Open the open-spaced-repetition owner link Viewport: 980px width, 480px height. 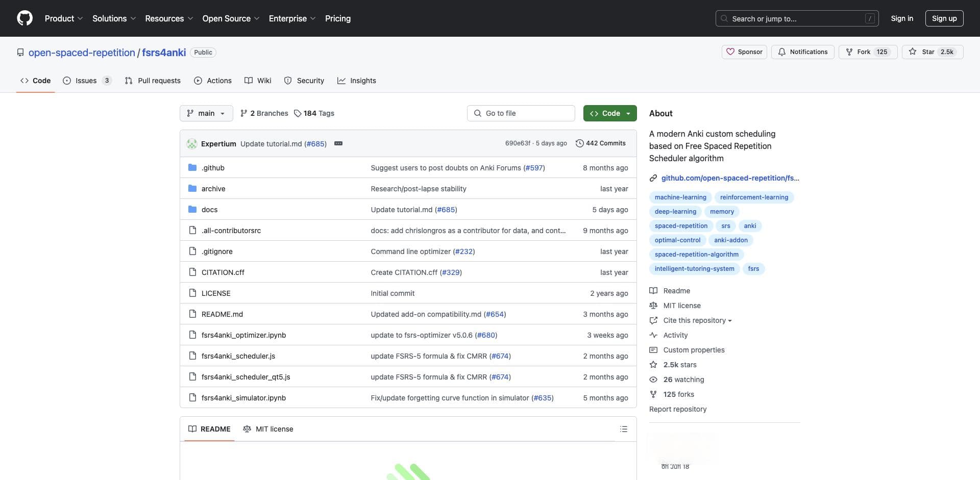[82, 53]
